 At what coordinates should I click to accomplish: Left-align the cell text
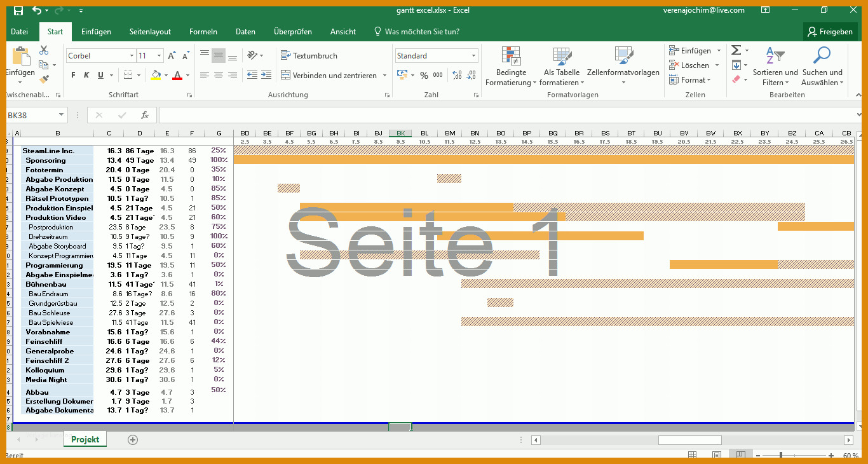(205, 75)
